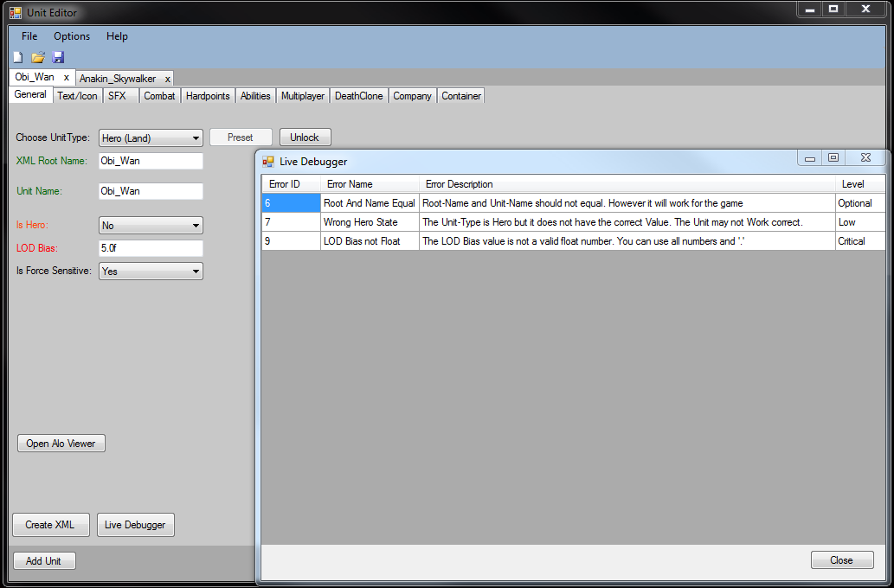Close the Unit Editor main window
The height and width of the screenshot is (588, 894).
coord(866,10)
